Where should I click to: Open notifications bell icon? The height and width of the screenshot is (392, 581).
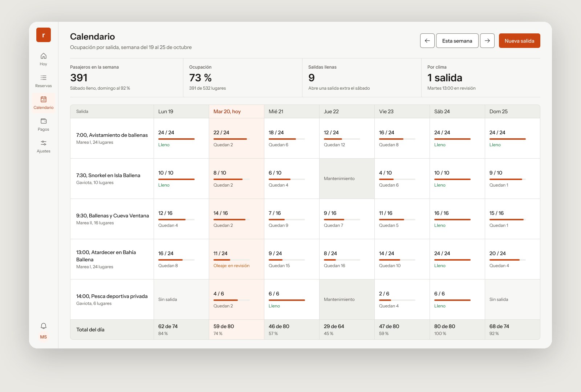coord(44,326)
